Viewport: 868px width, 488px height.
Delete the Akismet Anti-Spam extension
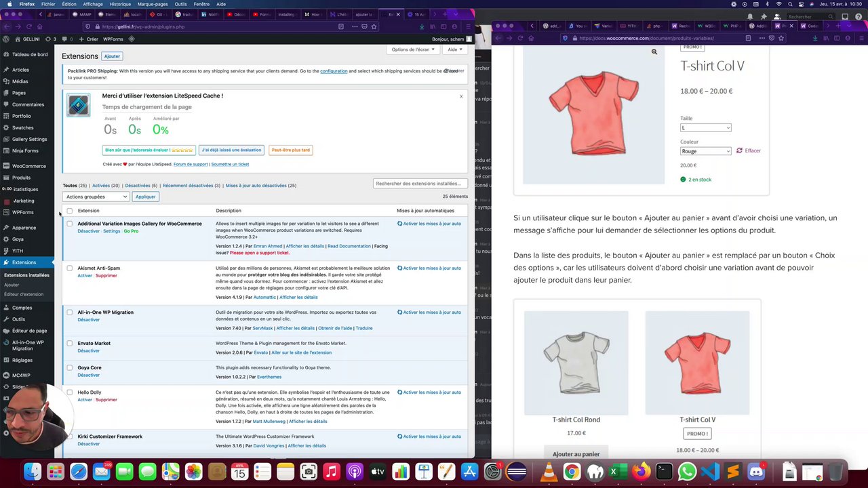point(106,276)
